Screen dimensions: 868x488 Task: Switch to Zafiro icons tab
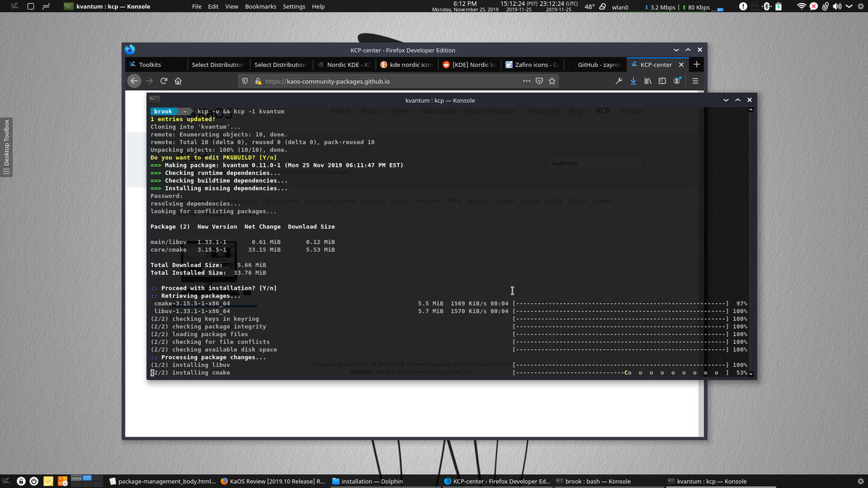531,64
